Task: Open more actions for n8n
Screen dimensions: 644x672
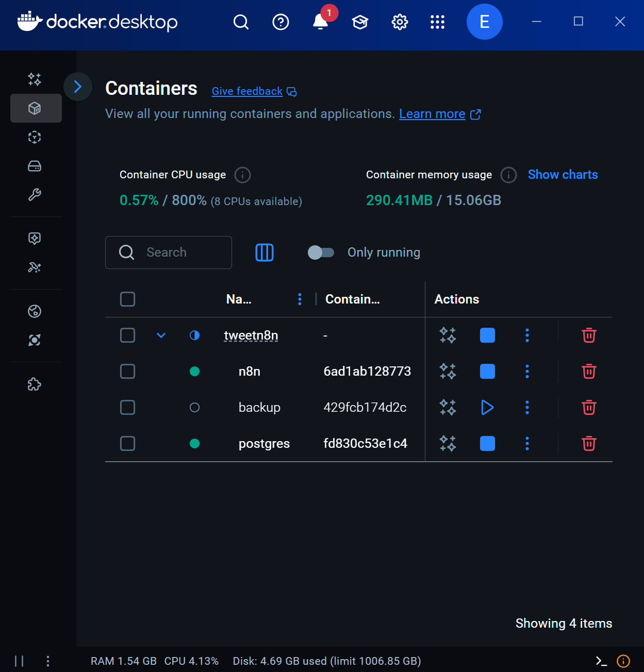Action: click(x=527, y=372)
